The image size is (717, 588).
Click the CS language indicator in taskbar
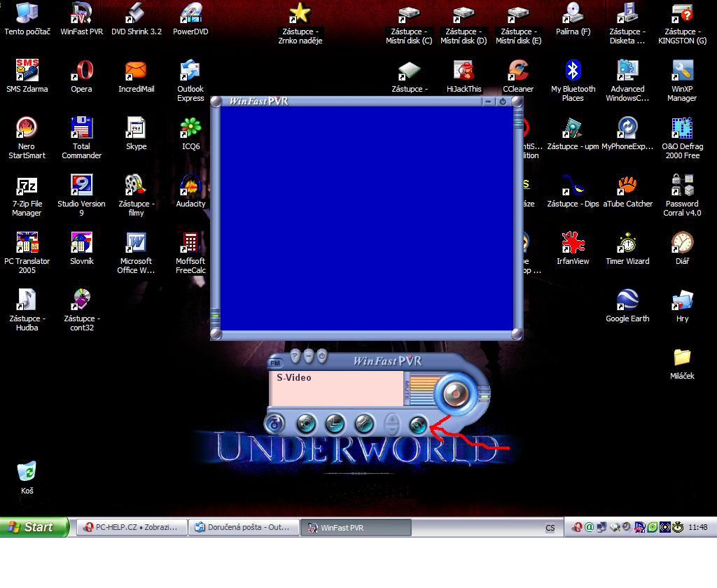click(550, 528)
